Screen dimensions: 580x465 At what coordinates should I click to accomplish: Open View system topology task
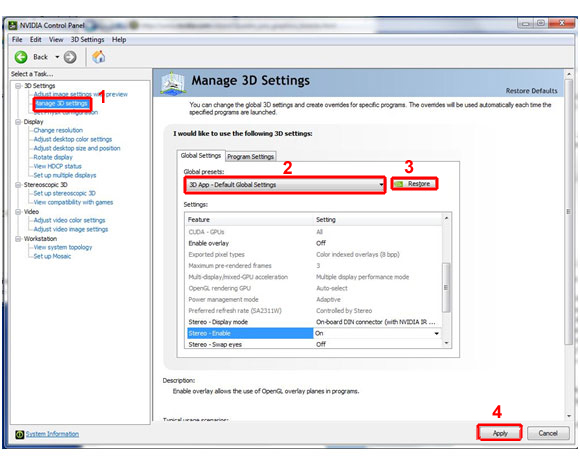coord(63,247)
